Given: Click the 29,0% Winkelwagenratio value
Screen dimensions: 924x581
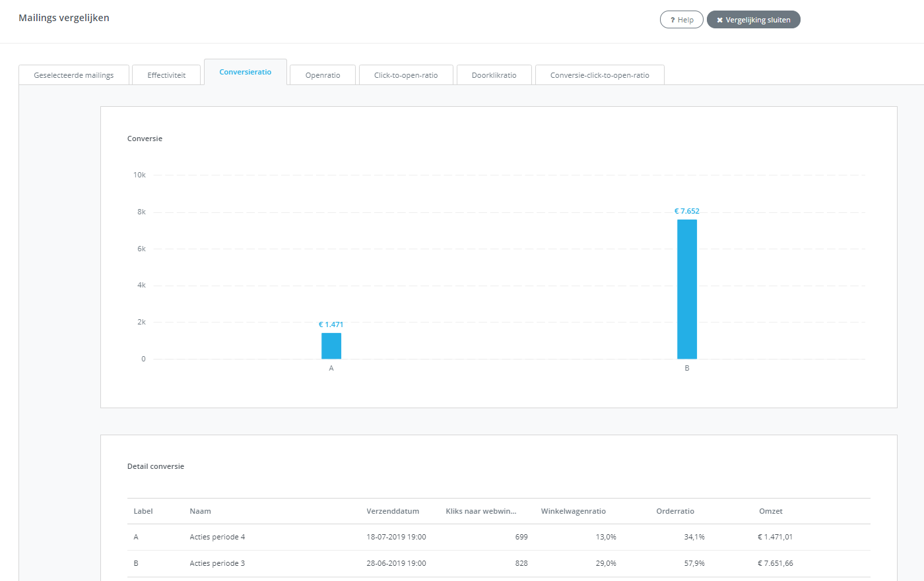Looking at the screenshot, I should [606, 563].
